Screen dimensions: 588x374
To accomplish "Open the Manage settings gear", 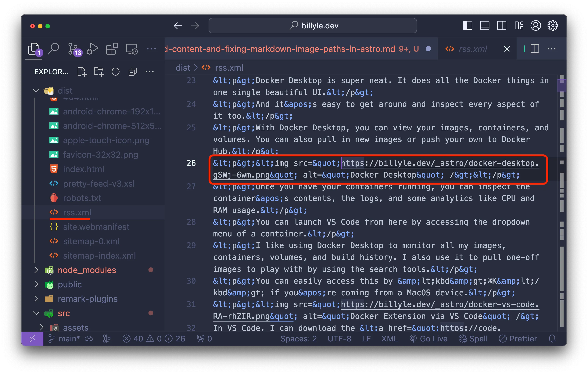I will tap(553, 25).
